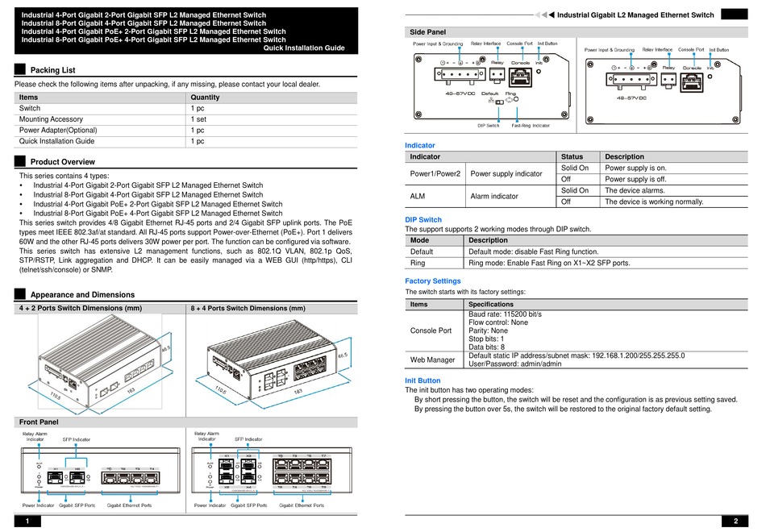Click the 'Fast-Ring Indicator' label in the side panel diagram
766x532 pixels.
click(530, 126)
